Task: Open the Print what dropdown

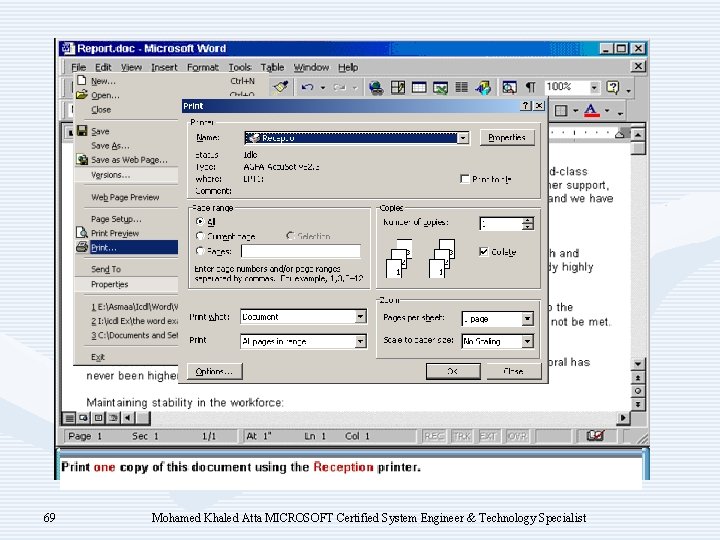Action: [x=360, y=316]
